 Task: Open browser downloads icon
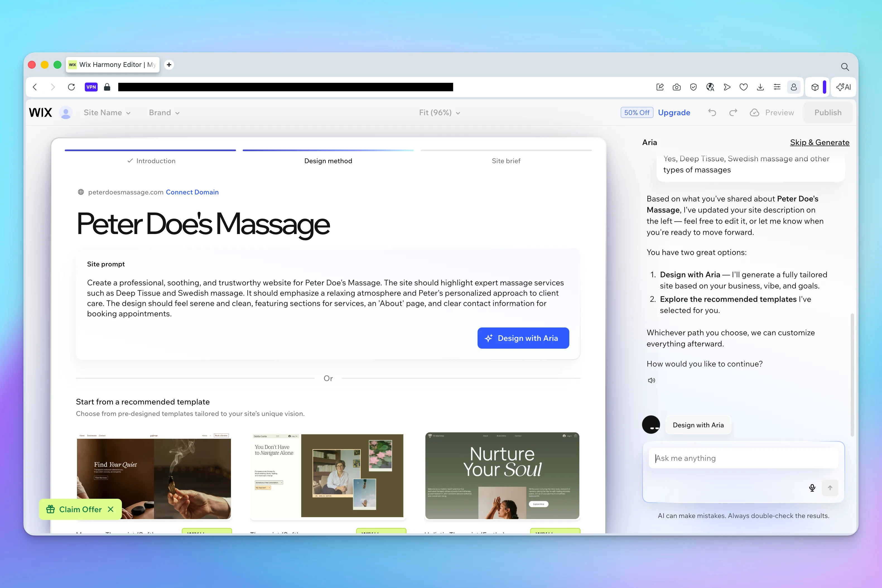click(x=760, y=87)
